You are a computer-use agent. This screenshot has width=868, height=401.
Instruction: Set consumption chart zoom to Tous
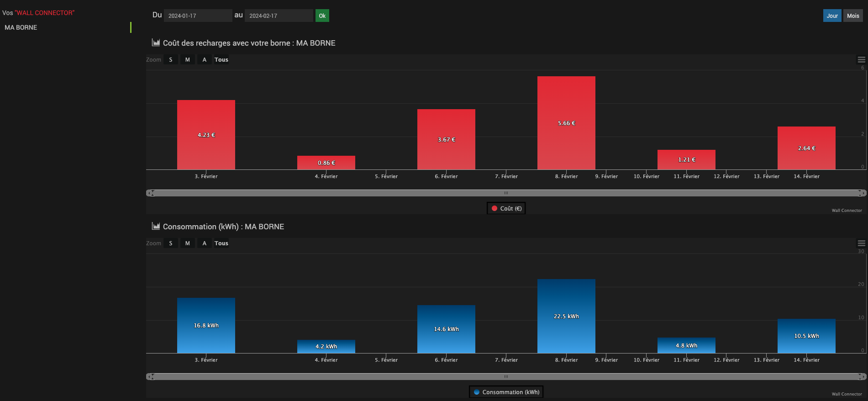(x=221, y=243)
